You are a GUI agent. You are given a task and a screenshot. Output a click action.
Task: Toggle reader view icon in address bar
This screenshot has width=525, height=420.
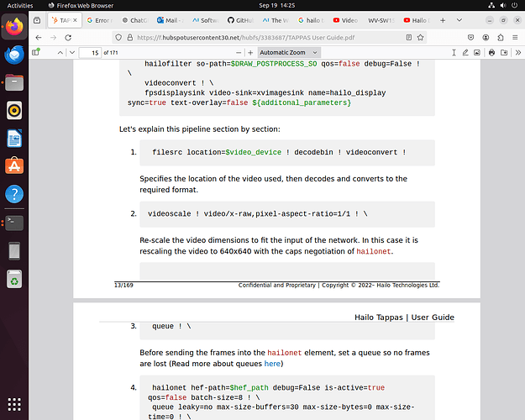point(409,38)
